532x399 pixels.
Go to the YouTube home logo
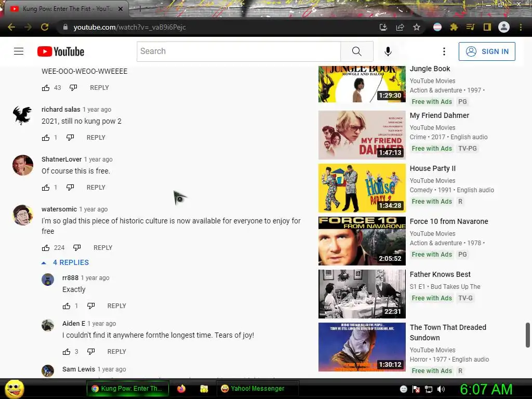point(61,51)
